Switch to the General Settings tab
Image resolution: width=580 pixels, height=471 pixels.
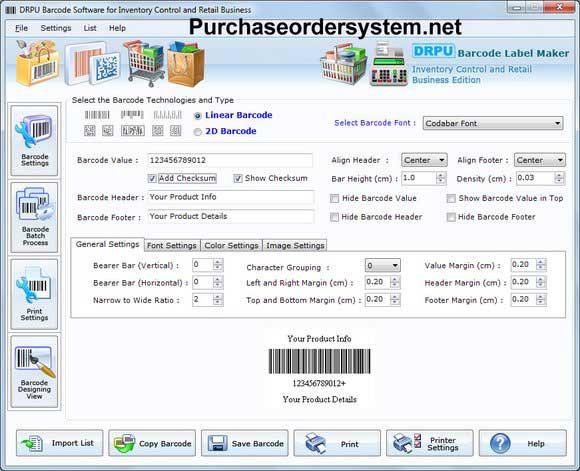click(x=107, y=244)
